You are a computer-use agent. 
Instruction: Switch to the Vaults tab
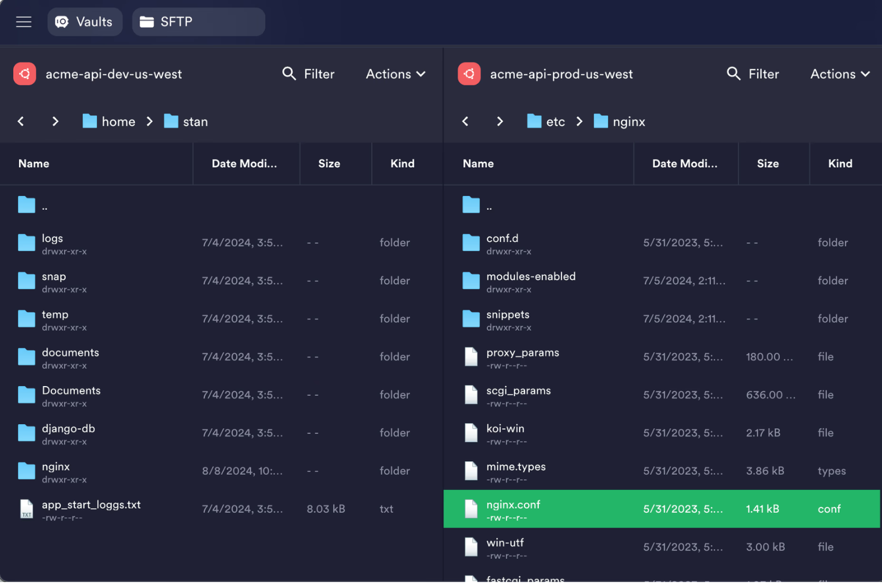[85, 21]
